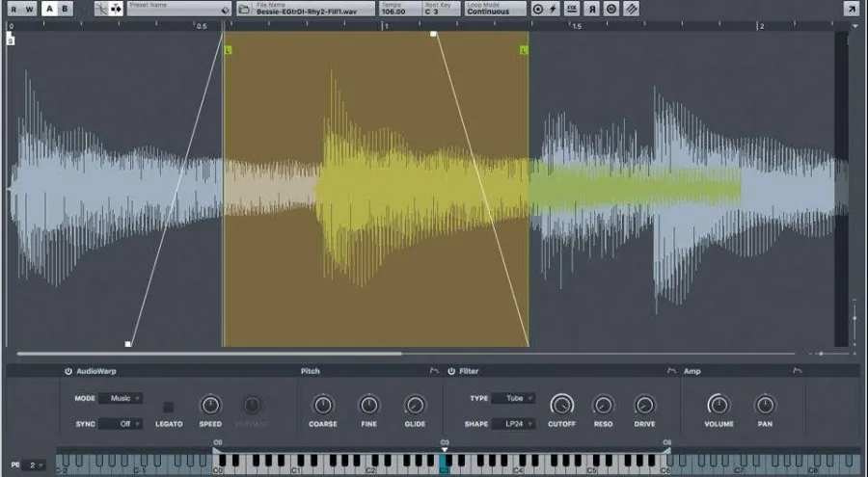Viewport: 868px width, 477px height.
Task: Click the AudioWarp section label
Action: click(x=96, y=371)
